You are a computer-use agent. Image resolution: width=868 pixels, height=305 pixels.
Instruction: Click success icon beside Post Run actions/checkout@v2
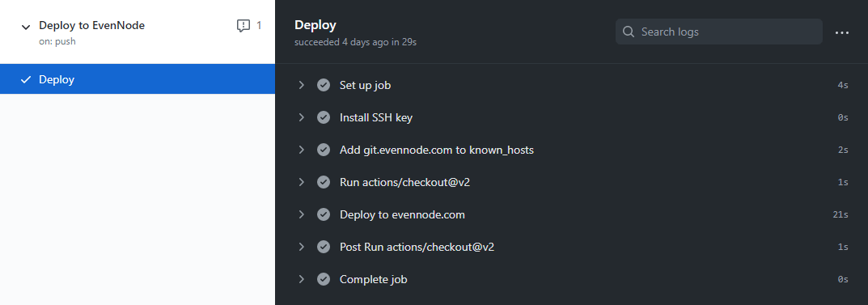tap(324, 247)
